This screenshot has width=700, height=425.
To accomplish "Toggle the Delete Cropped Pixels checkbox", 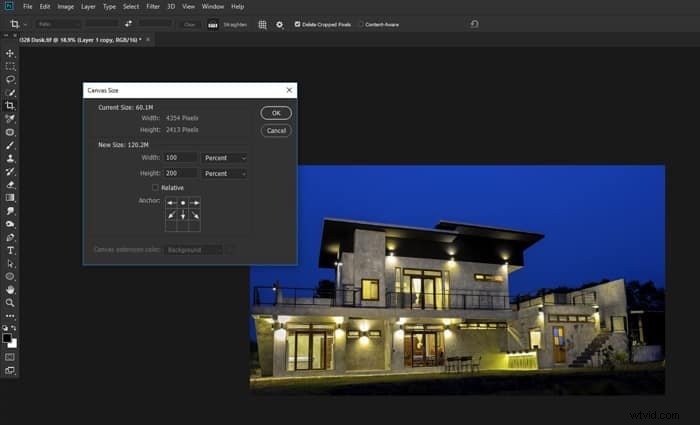I will pos(297,24).
